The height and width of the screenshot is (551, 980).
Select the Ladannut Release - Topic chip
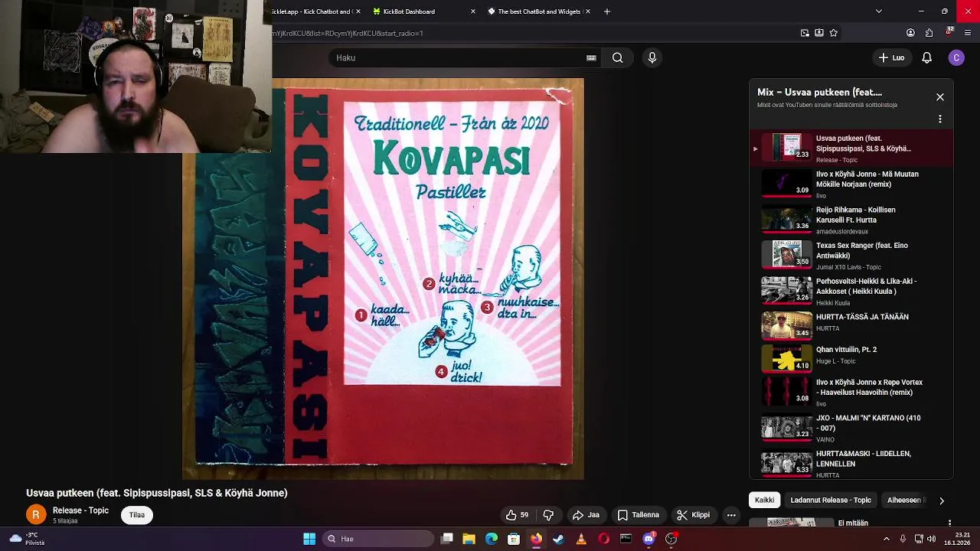coord(831,500)
